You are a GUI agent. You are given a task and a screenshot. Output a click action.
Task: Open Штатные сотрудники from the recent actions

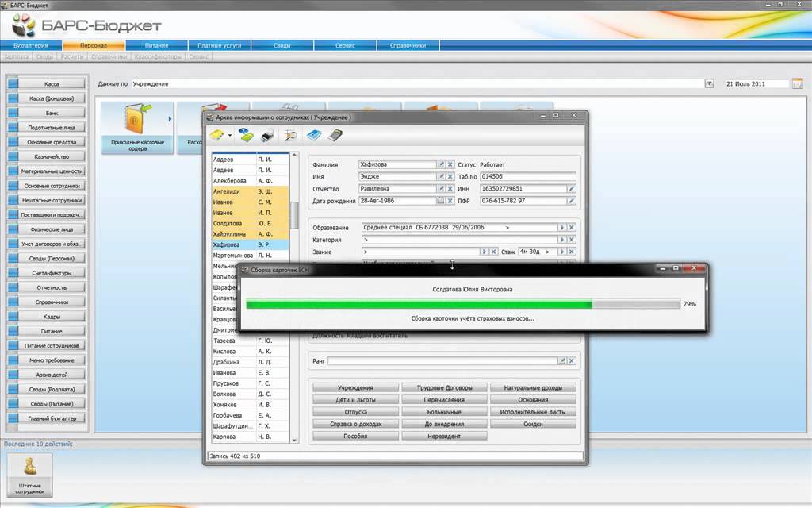[x=30, y=475]
